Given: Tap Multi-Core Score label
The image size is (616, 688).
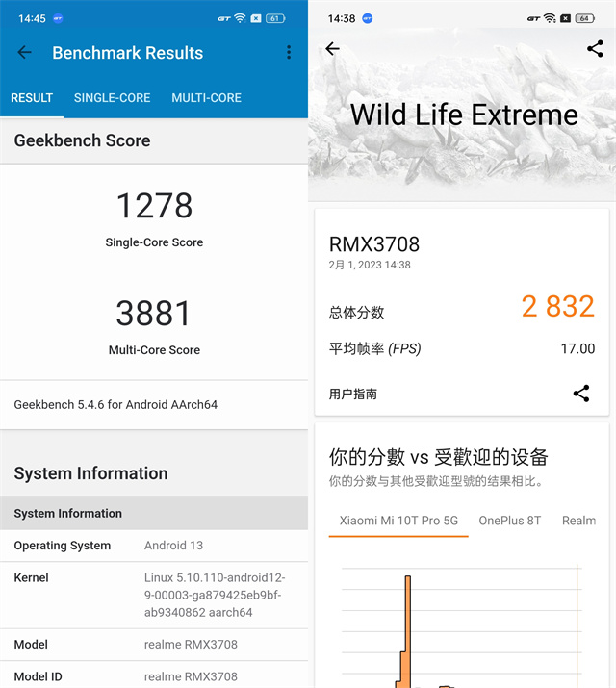Looking at the screenshot, I should 154,349.
